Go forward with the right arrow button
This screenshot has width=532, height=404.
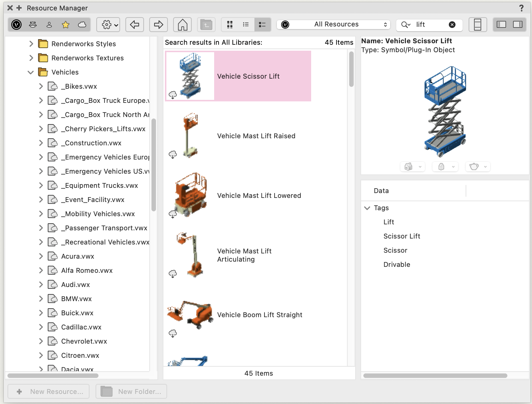click(x=159, y=25)
